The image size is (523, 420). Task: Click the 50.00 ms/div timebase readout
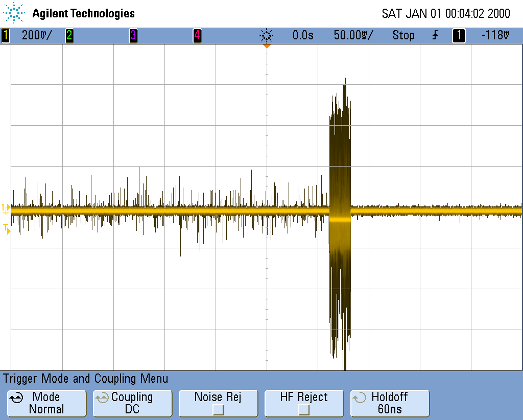point(353,36)
